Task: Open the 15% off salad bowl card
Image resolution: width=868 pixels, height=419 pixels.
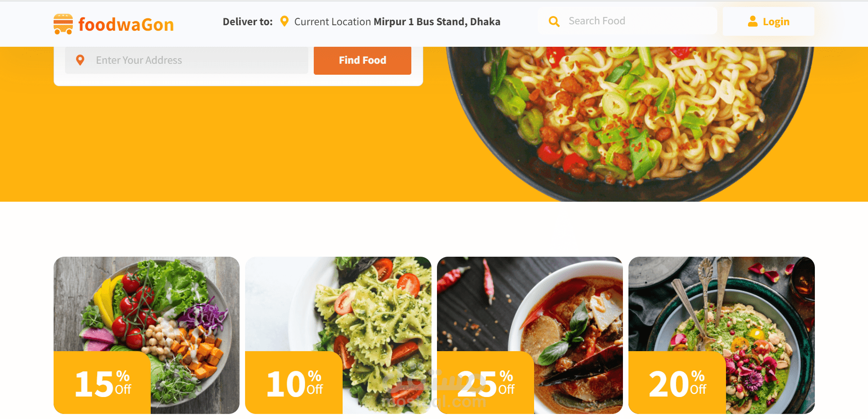Action: [x=147, y=335]
